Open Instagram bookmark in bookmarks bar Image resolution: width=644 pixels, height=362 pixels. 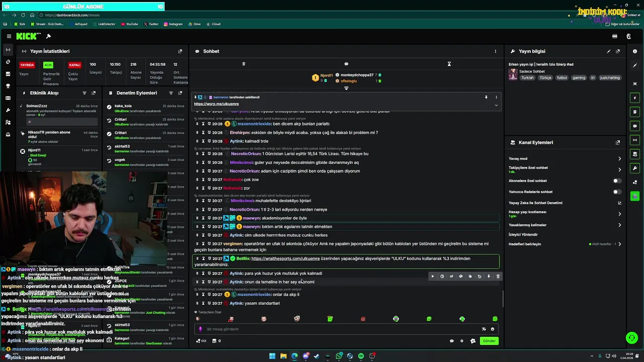pyautogui.click(x=173, y=24)
